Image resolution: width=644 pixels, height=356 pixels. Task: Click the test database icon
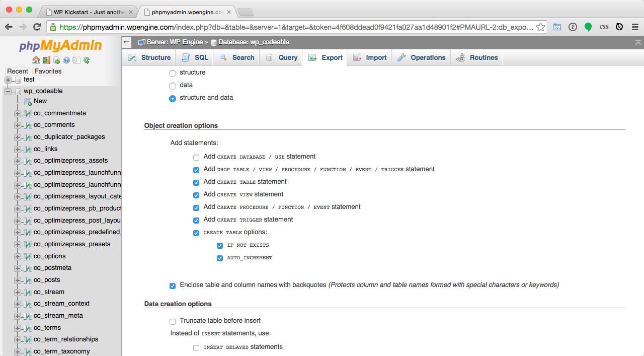point(18,80)
